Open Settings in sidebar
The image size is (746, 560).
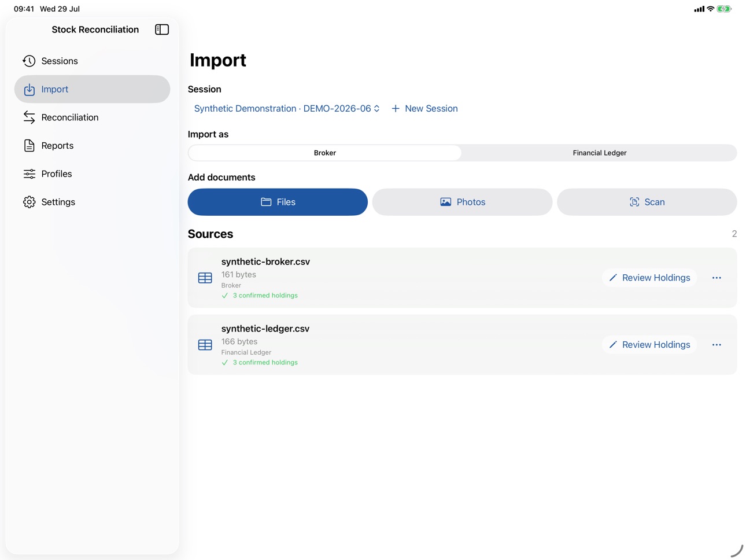coord(92,202)
